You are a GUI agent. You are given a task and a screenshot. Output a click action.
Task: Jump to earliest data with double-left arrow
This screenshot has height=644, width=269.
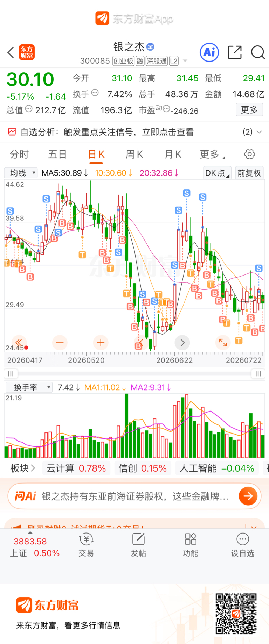tap(19, 342)
